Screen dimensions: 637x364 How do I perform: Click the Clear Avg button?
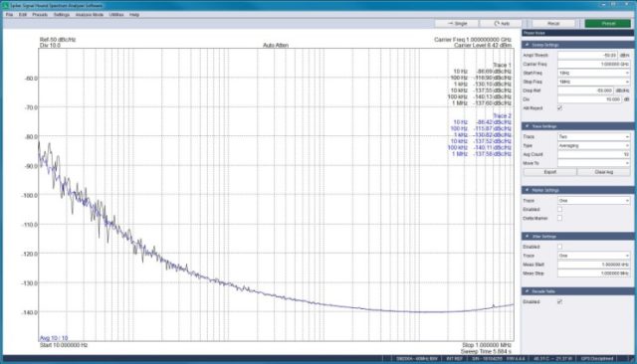604,172
